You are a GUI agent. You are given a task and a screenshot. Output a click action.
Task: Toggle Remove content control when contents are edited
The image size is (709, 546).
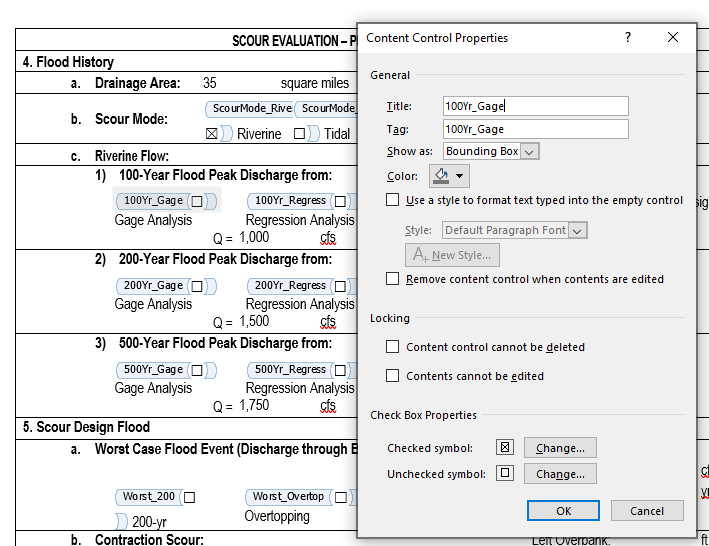(392, 278)
